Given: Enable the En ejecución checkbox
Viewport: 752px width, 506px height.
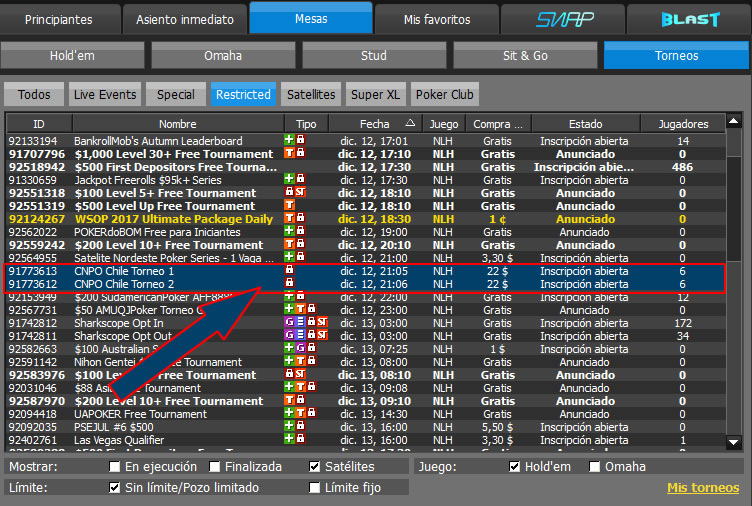Looking at the screenshot, I should [x=116, y=467].
